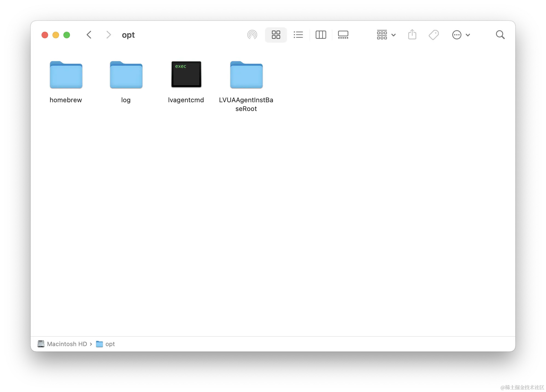
Task: Select the log folder
Action: click(x=126, y=75)
